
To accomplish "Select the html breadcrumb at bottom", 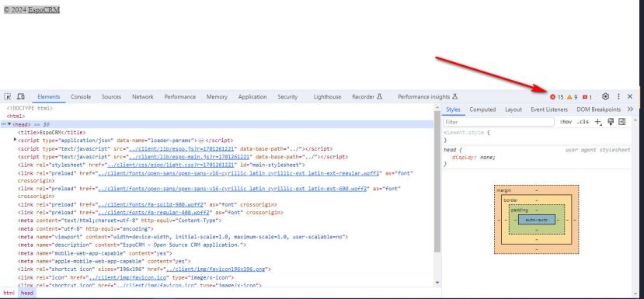I will [x=9, y=293].
